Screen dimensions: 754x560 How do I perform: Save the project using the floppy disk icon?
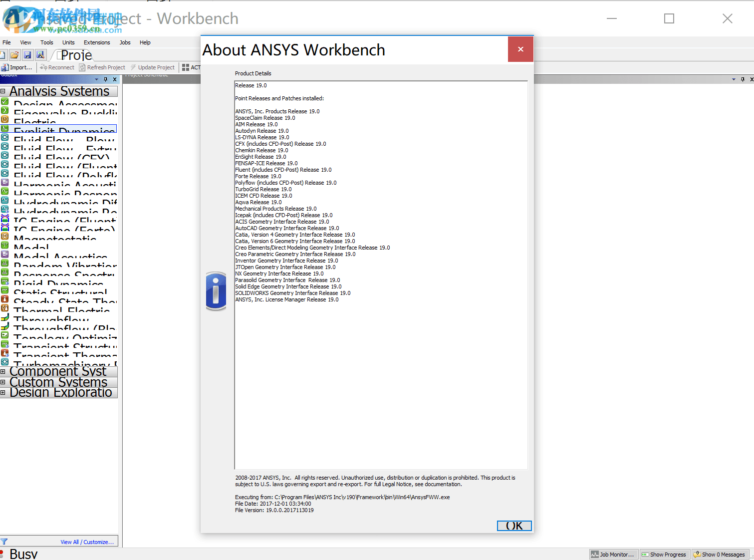coord(27,55)
